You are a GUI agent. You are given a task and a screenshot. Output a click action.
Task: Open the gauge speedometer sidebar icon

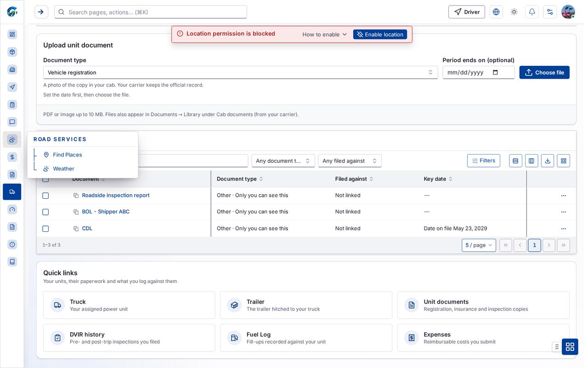[12, 209]
